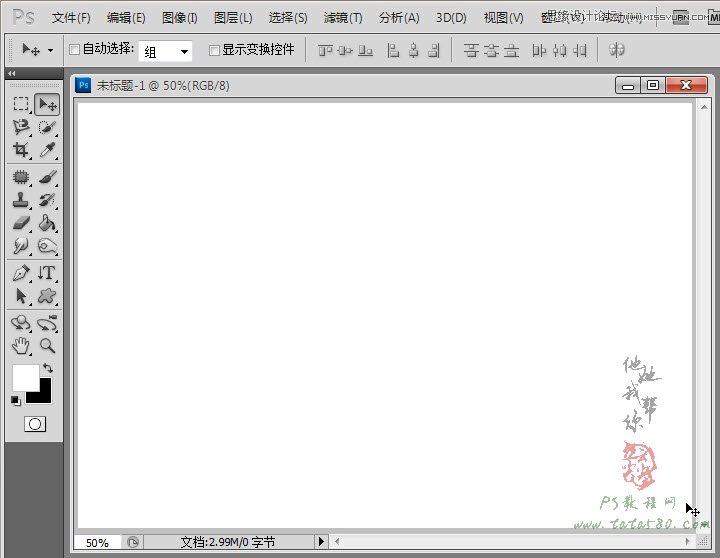
Task: Select the Crop tool
Action: [x=21, y=149]
